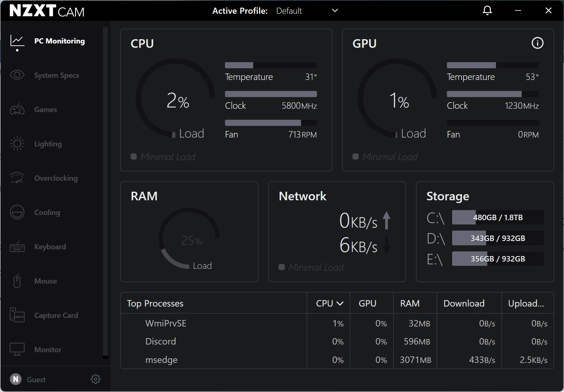The image size is (564, 392).
Task: Click the GPU Clock bar
Action: click(x=493, y=94)
